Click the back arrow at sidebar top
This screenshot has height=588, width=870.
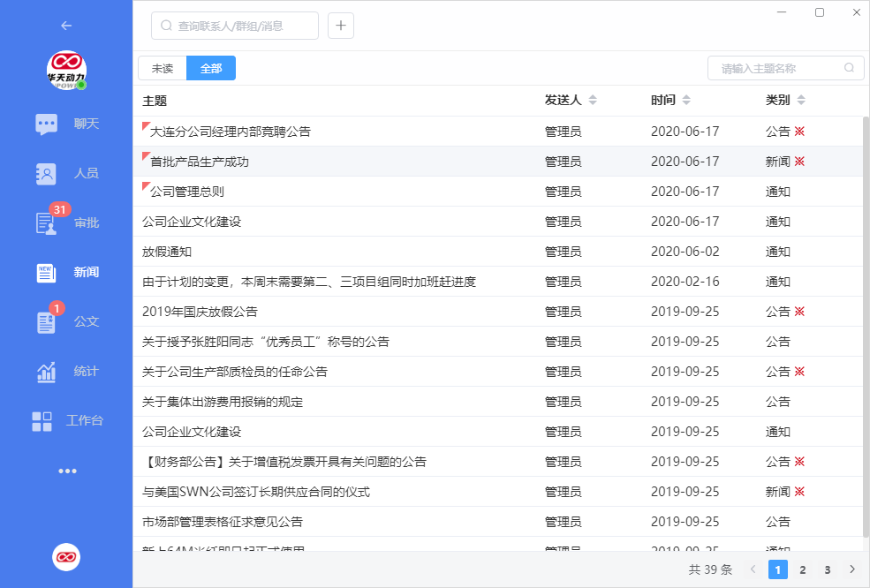coord(66,26)
